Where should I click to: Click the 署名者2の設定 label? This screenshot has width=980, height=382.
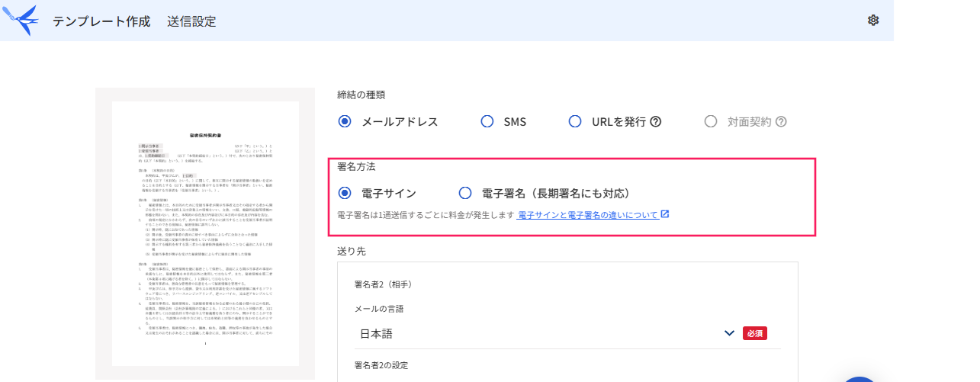[381, 365]
